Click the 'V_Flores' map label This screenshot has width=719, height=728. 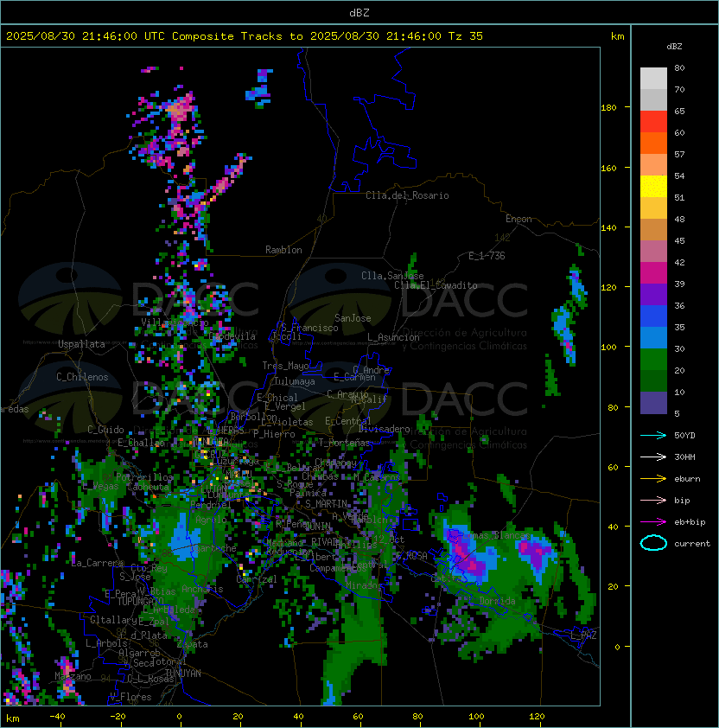[130, 697]
